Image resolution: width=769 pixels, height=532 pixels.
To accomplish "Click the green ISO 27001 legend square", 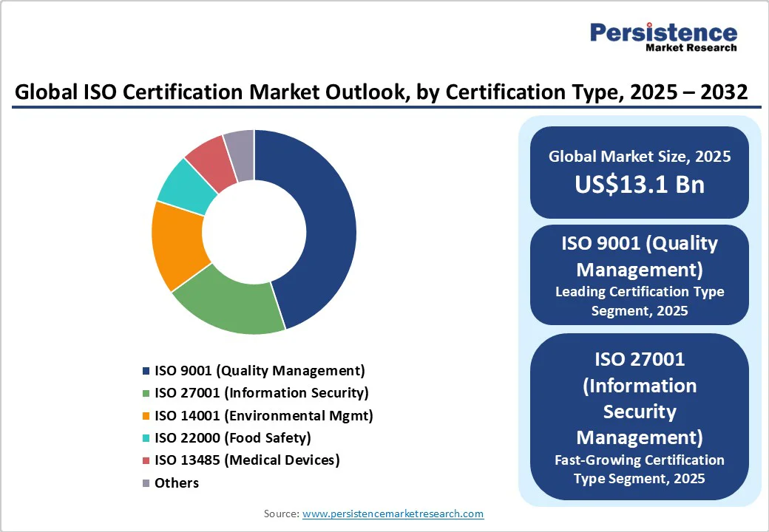I will (146, 393).
